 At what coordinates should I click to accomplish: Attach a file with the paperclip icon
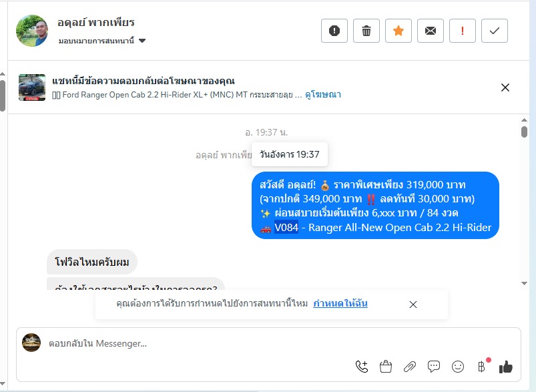(410, 367)
